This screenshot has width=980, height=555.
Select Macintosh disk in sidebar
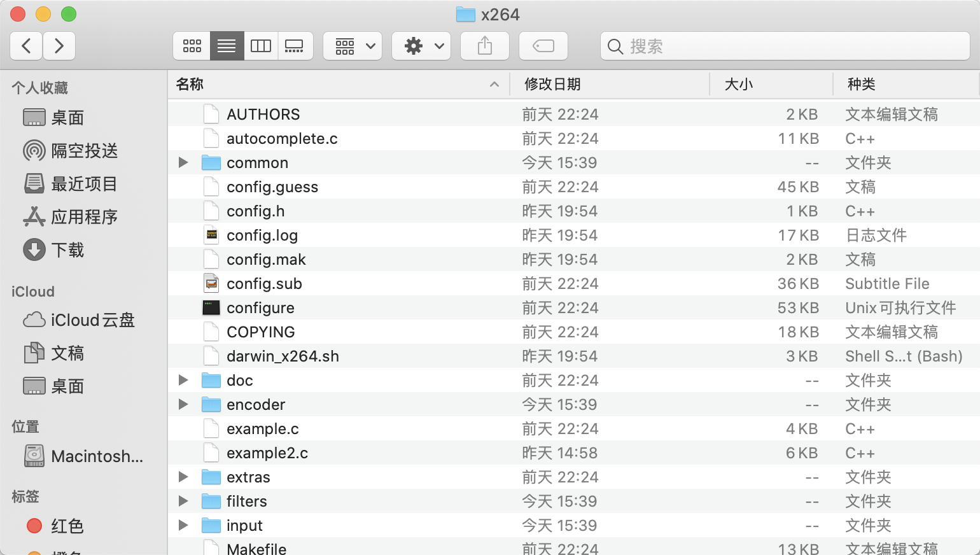coord(83,456)
